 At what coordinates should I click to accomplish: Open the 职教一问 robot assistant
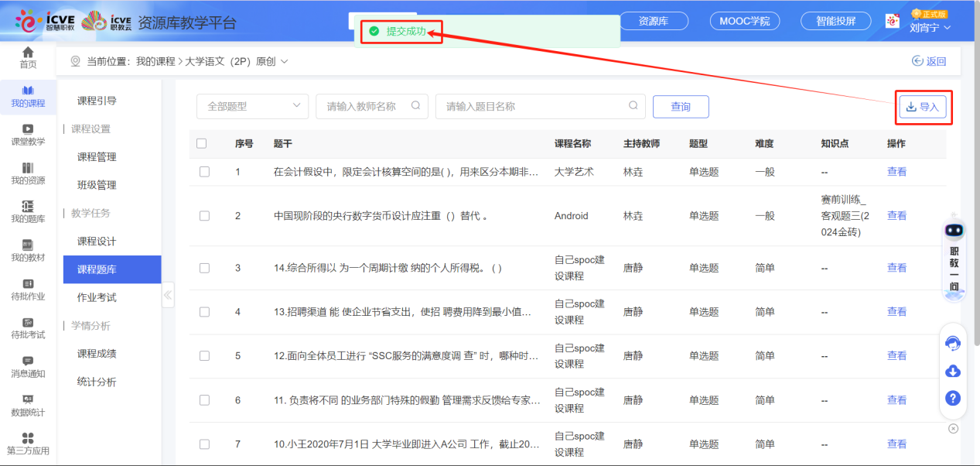pos(954,255)
